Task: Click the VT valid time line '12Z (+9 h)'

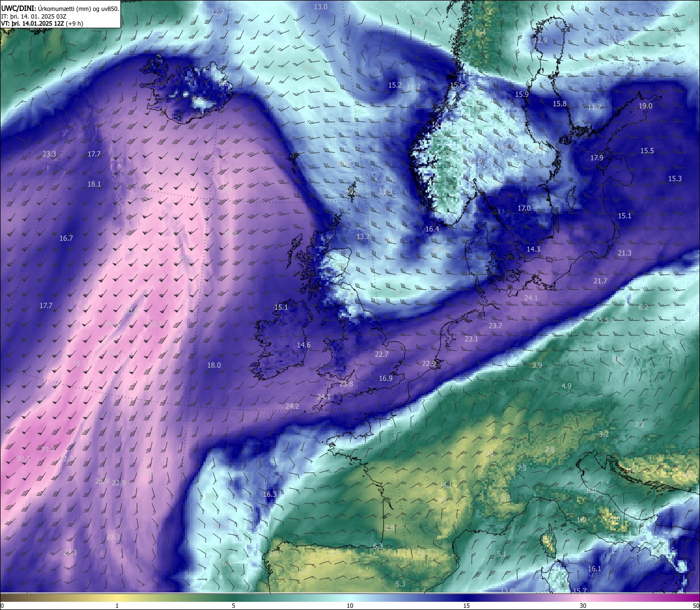Action: 69,24
